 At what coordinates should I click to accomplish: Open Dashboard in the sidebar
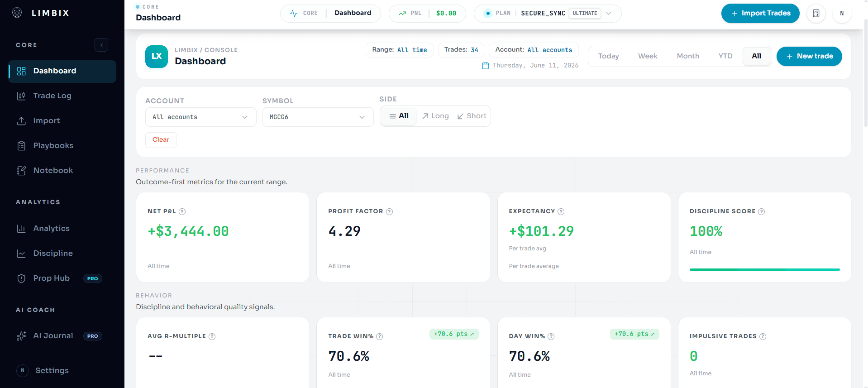(x=62, y=71)
